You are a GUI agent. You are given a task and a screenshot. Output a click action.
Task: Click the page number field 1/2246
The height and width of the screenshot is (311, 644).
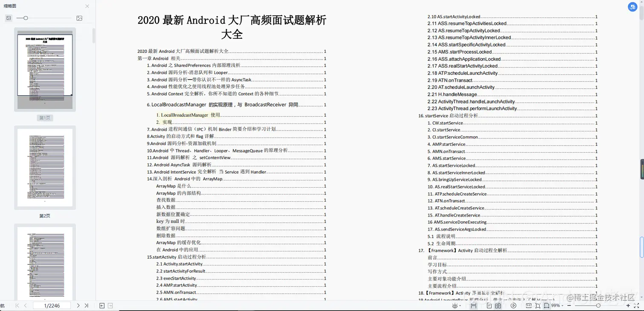coord(52,305)
